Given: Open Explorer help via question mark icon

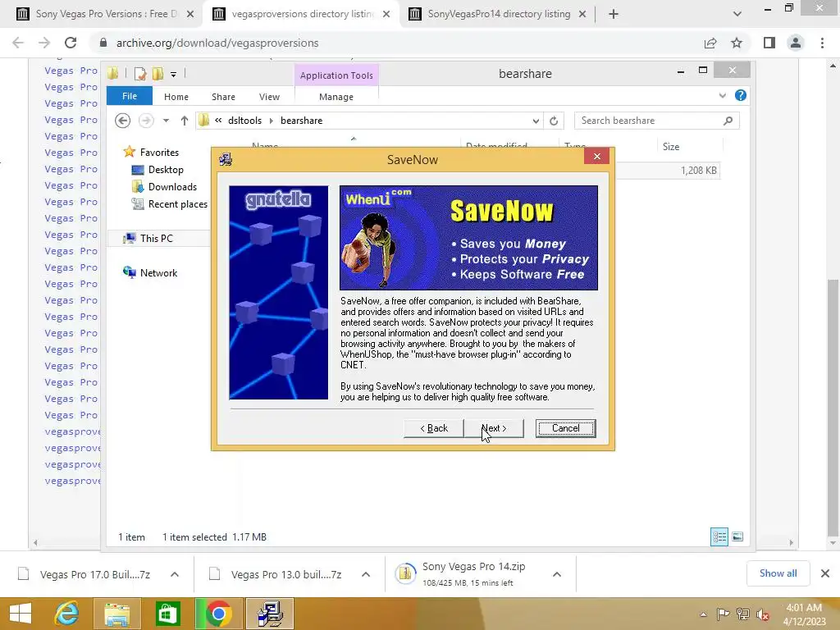Looking at the screenshot, I should (x=741, y=95).
